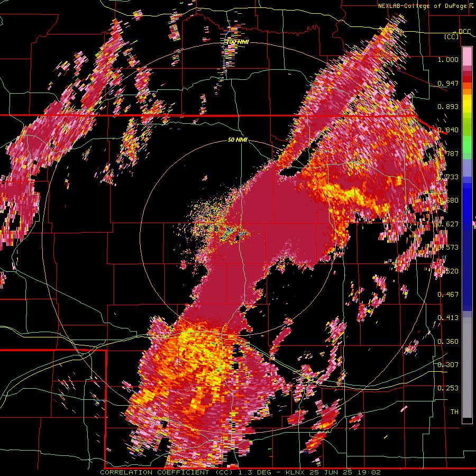Select the 0.840 scale value
Screen dimensions: 476x476
coord(448,130)
